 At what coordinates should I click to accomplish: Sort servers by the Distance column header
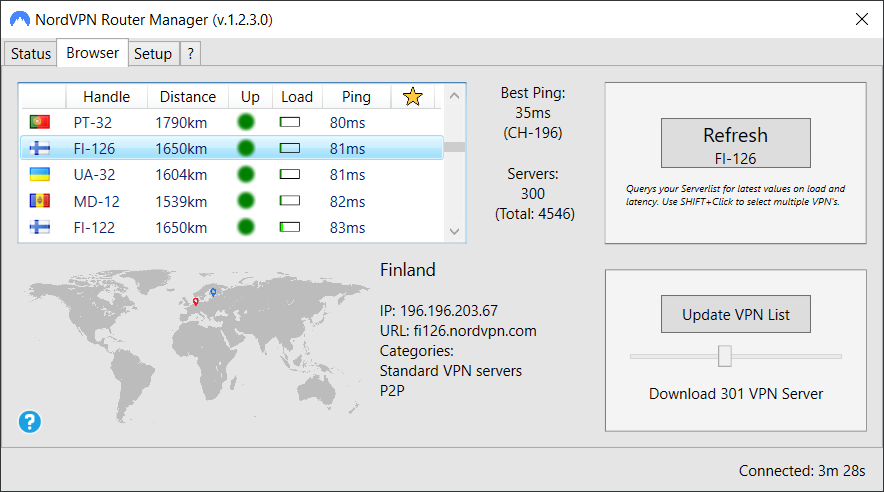(188, 97)
